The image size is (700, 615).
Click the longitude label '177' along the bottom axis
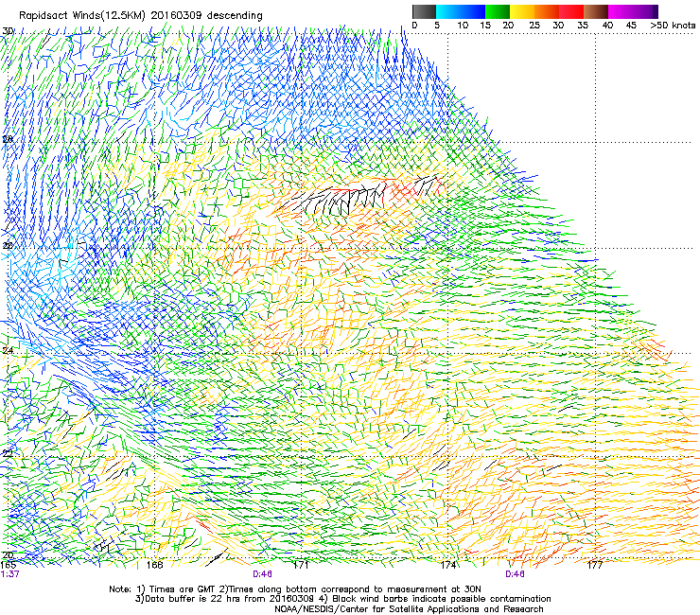(x=595, y=565)
